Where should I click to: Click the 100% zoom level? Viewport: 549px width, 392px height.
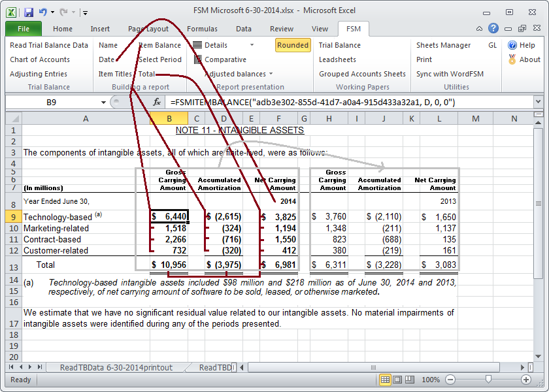click(x=430, y=380)
